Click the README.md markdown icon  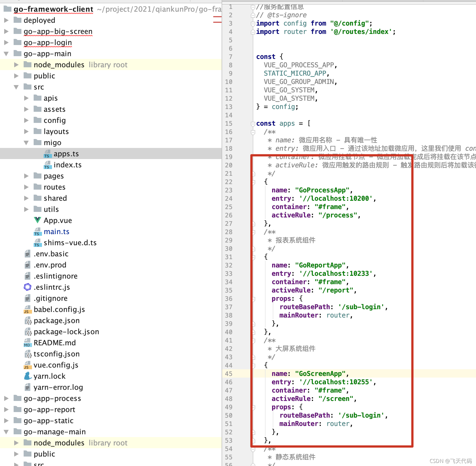pos(28,343)
